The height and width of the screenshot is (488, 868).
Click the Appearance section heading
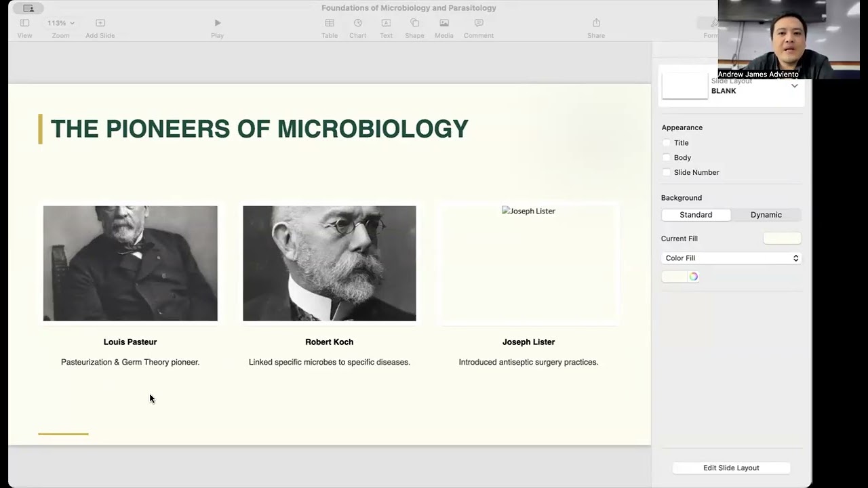(682, 127)
